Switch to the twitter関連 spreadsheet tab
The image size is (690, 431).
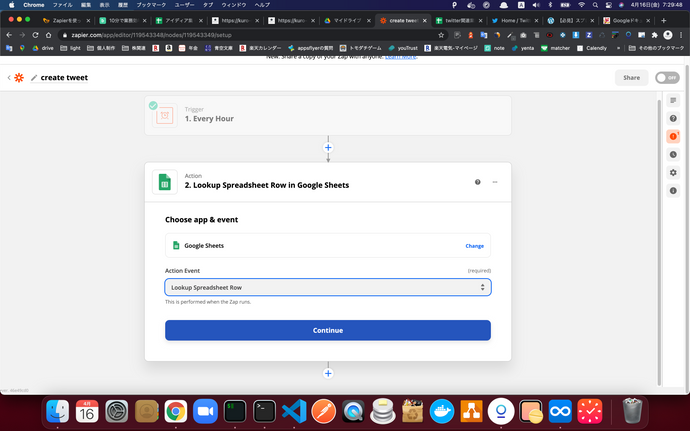457,21
